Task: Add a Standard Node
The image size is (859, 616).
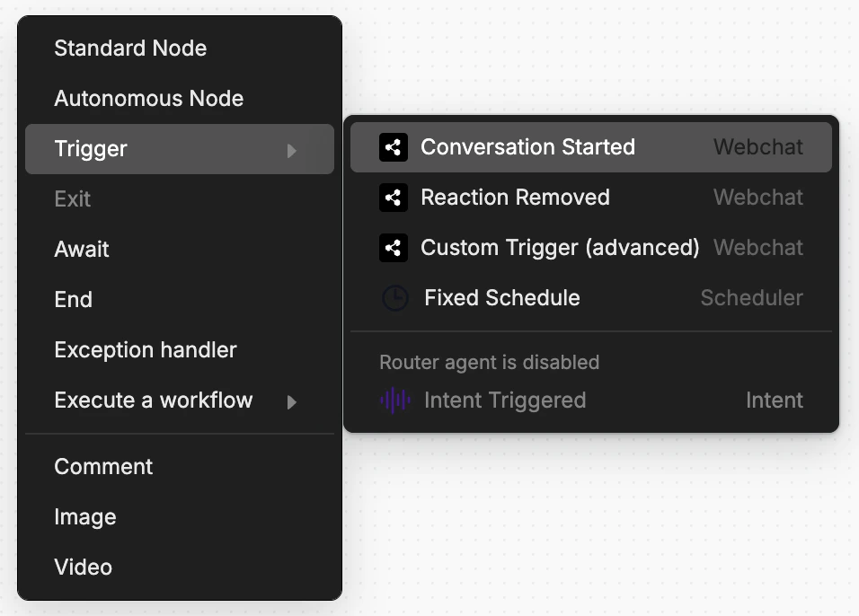Action: (x=180, y=48)
